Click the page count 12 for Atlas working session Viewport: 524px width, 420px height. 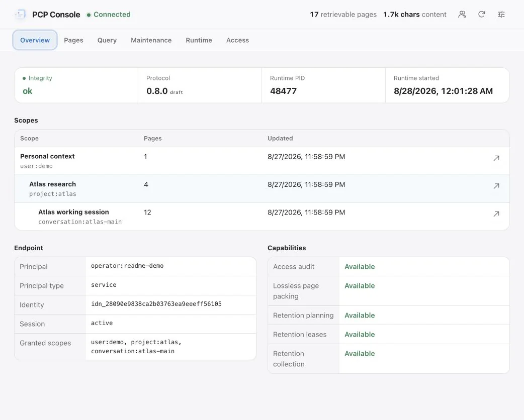click(147, 213)
